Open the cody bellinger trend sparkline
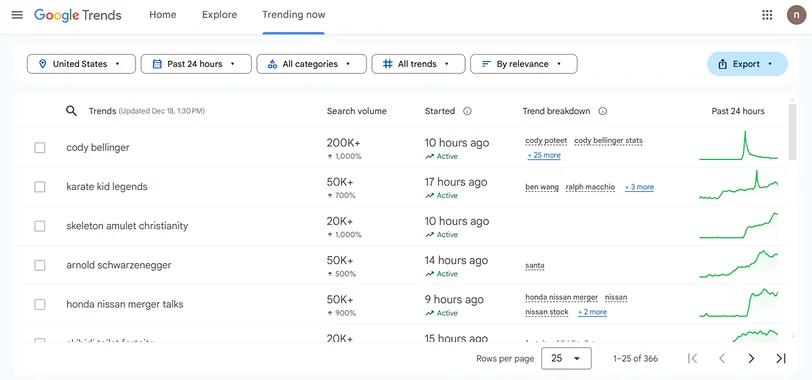 click(x=738, y=145)
